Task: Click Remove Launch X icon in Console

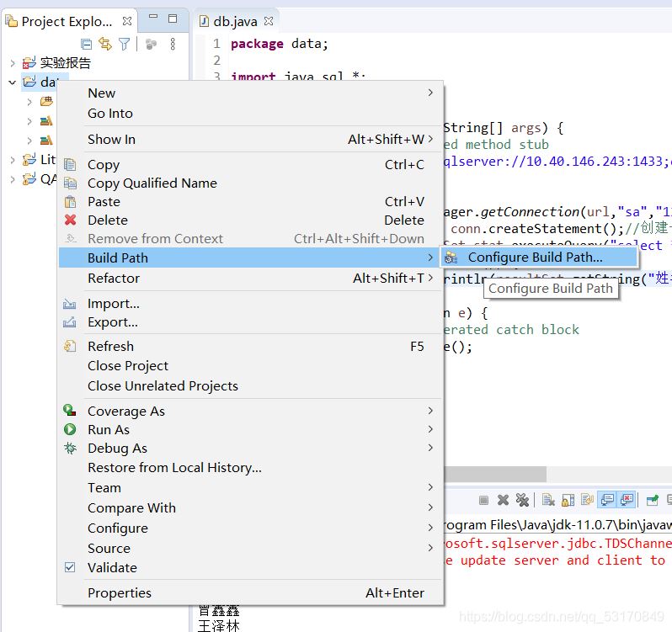Action: tap(503, 500)
